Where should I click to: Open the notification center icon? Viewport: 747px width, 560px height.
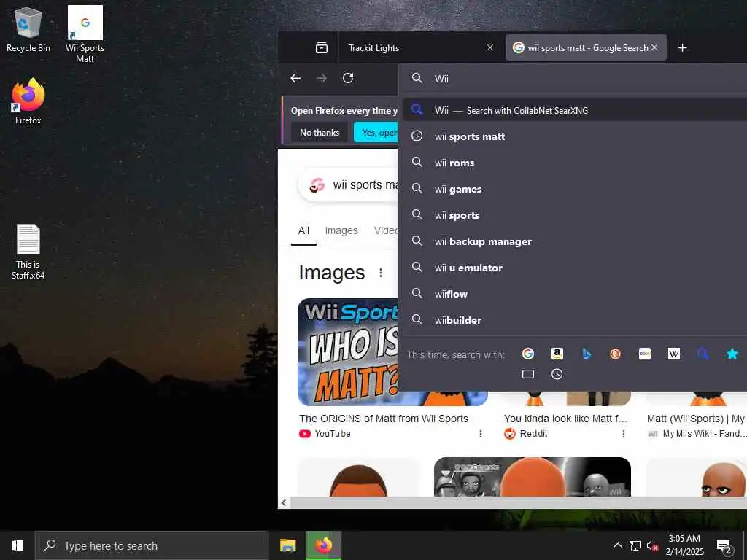[724, 546]
